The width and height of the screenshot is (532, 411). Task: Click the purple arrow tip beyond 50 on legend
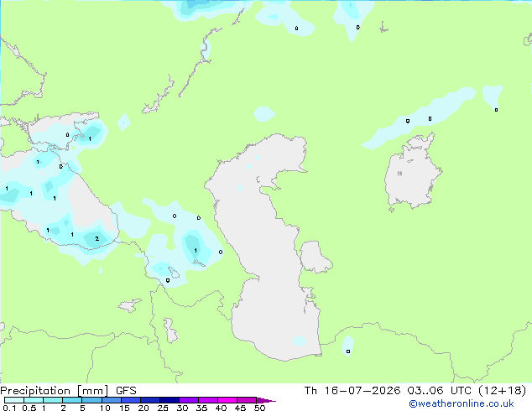click(266, 400)
